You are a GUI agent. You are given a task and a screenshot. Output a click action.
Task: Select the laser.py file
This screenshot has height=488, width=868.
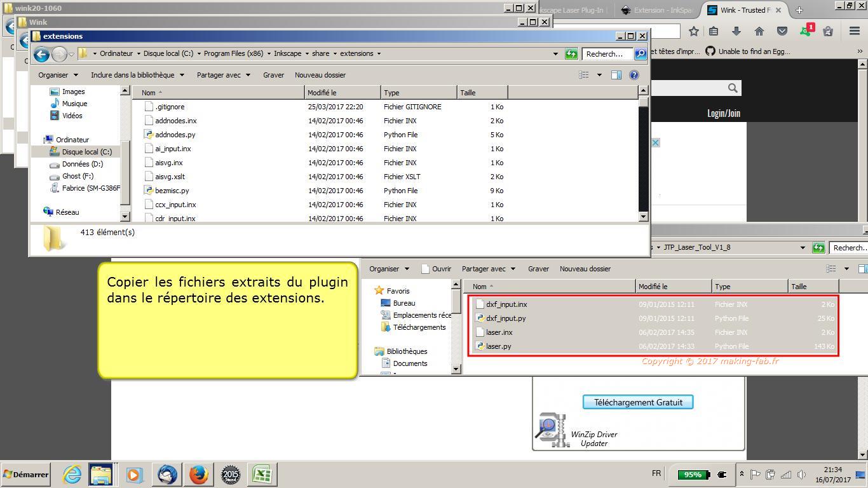pyautogui.click(x=498, y=346)
